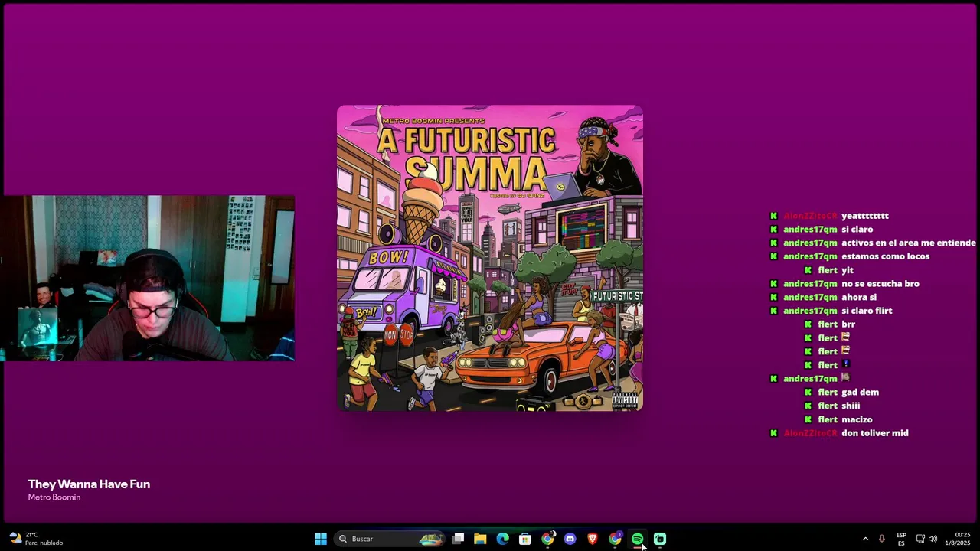The width and height of the screenshot is (980, 551).
Task: Click chat message 'ahora si'
Action: (x=859, y=297)
